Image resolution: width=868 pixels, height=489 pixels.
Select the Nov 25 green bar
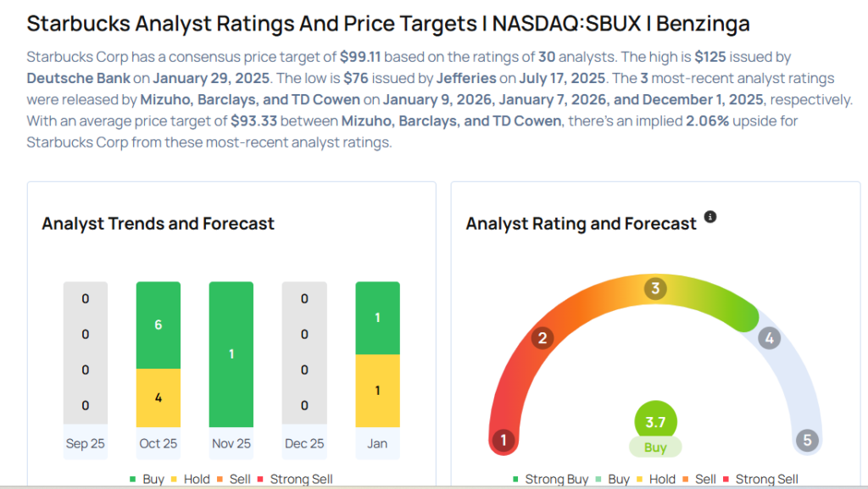[x=231, y=353]
